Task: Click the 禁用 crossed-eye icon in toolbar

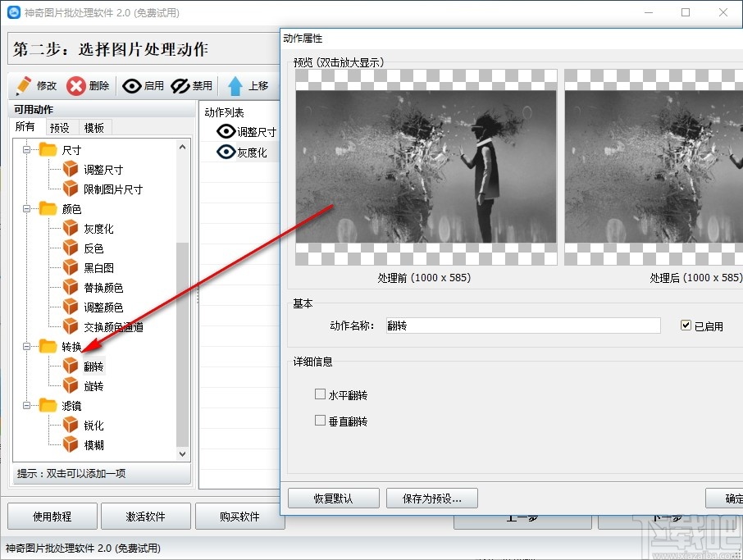Action: (180, 86)
